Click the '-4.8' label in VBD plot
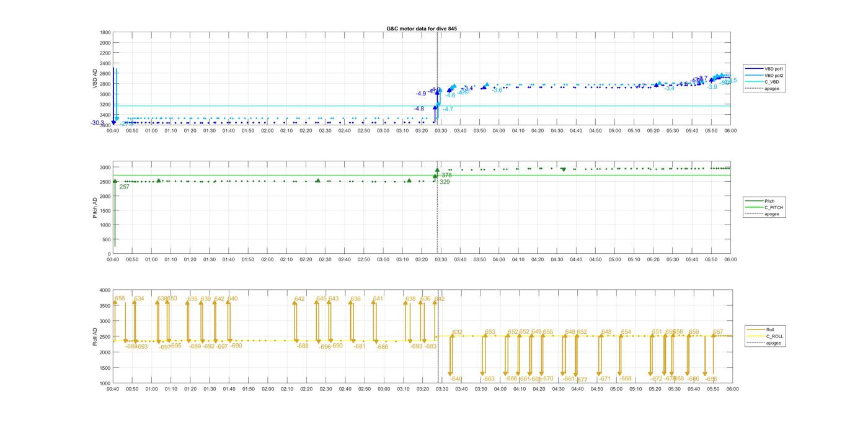The image size is (868, 430). pos(419,109)
